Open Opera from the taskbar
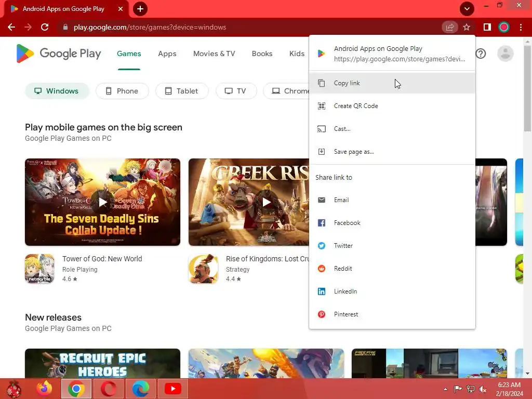 pos(108,389)
